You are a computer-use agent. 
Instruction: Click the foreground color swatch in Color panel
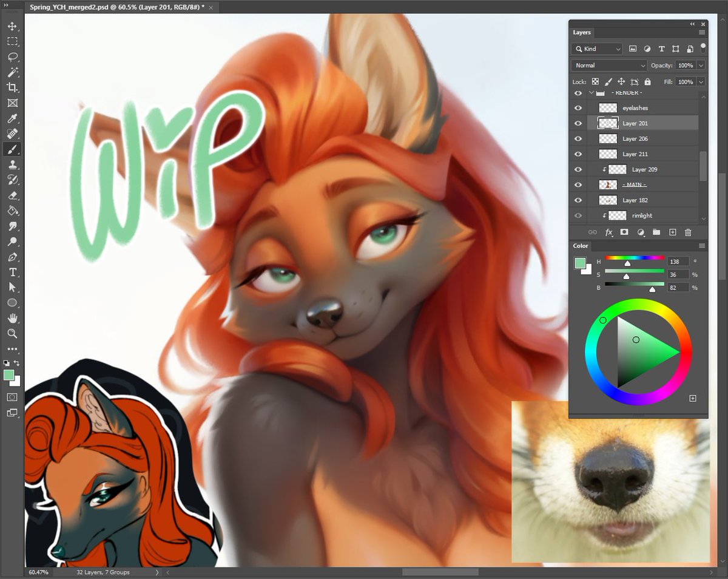(581, 263)
